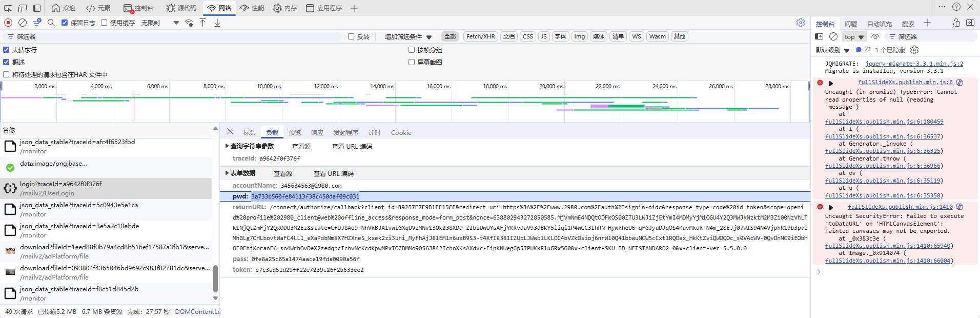Open DevTools help question mark
The width and height of the screenshot is (980, 318).
pos(956,7)
